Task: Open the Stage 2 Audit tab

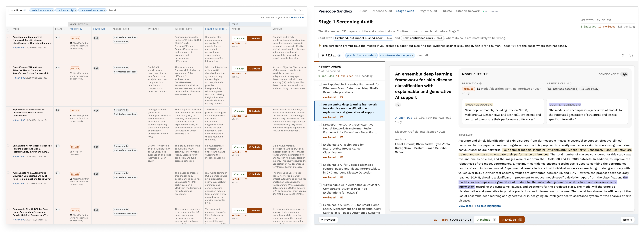Action: 428,11
